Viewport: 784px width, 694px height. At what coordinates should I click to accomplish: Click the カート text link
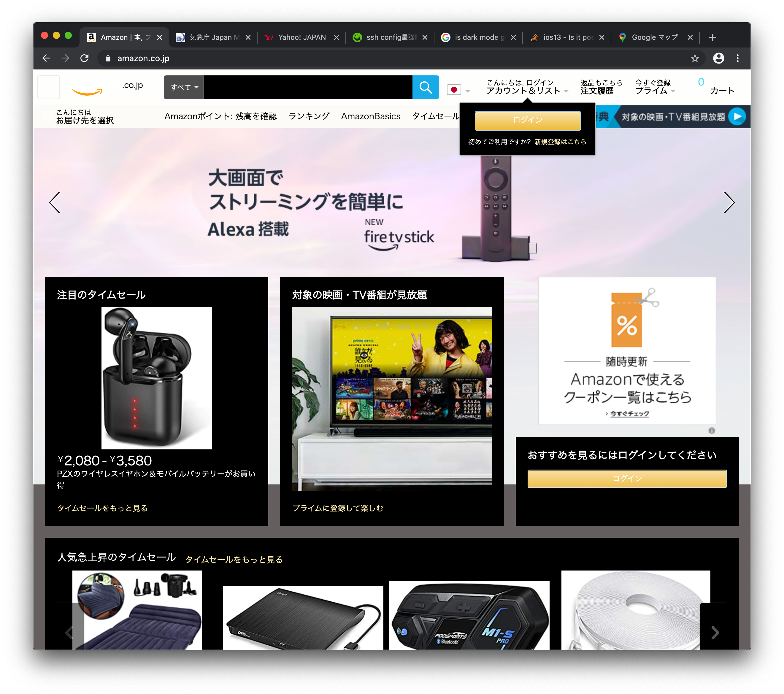(722, 91)
